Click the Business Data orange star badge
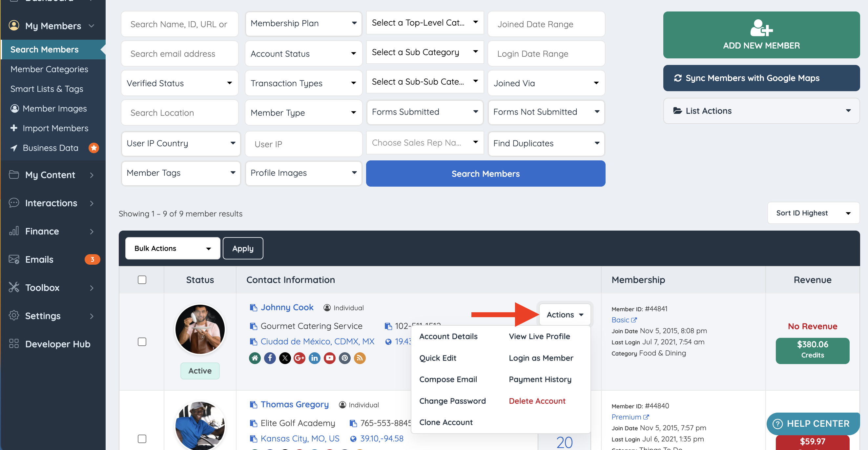Image resolution: width=868 pixels, height=450 pixels. tap(94, 148)
